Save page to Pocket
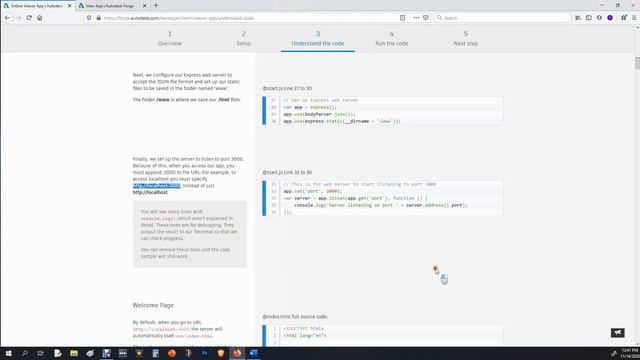 point(426,18)
